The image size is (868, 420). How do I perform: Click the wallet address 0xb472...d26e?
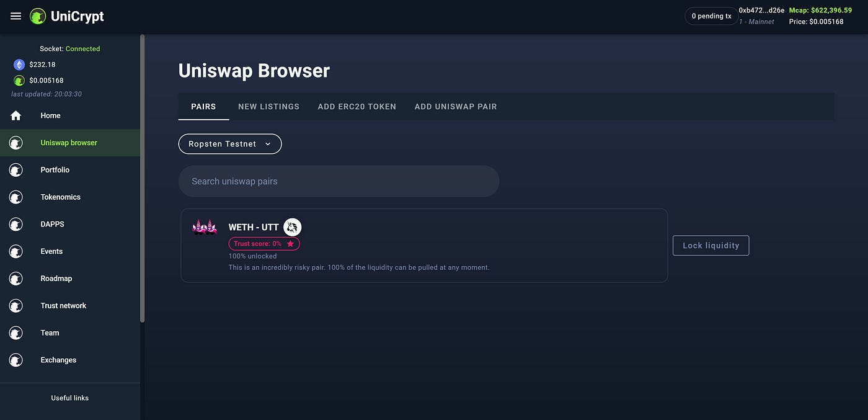[761, 11]
